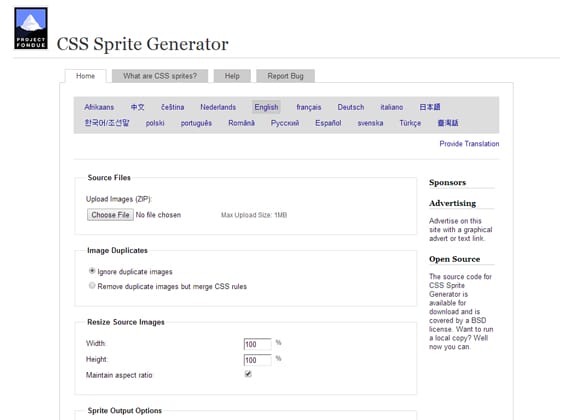This screenshot has height=420, width=580.
Task: Click the Open Source sidebar heading
Action: coord(455,259)
